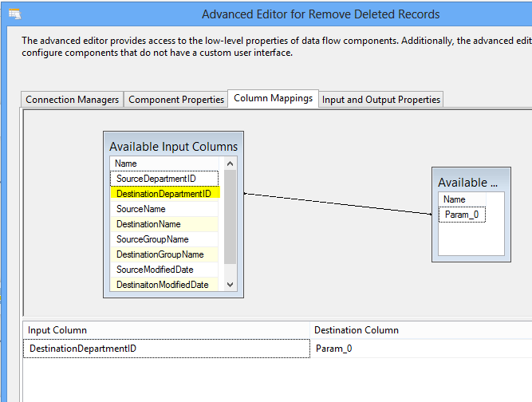Open the Component Properties tab

click(176, 100)
